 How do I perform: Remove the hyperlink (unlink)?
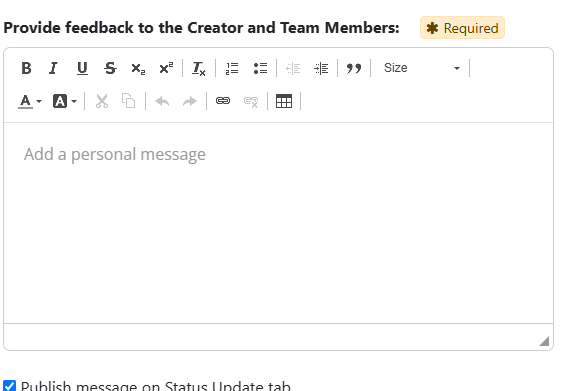coord(251,101)
